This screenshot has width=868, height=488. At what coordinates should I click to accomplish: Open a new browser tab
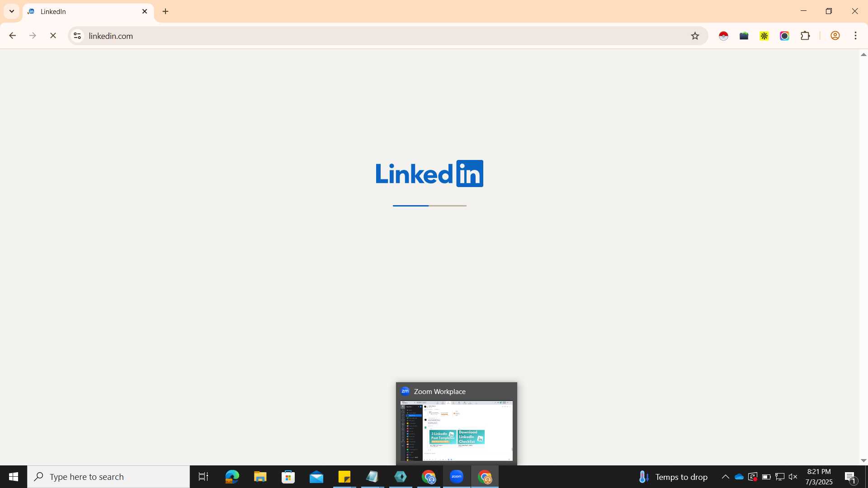pos(165,11)
